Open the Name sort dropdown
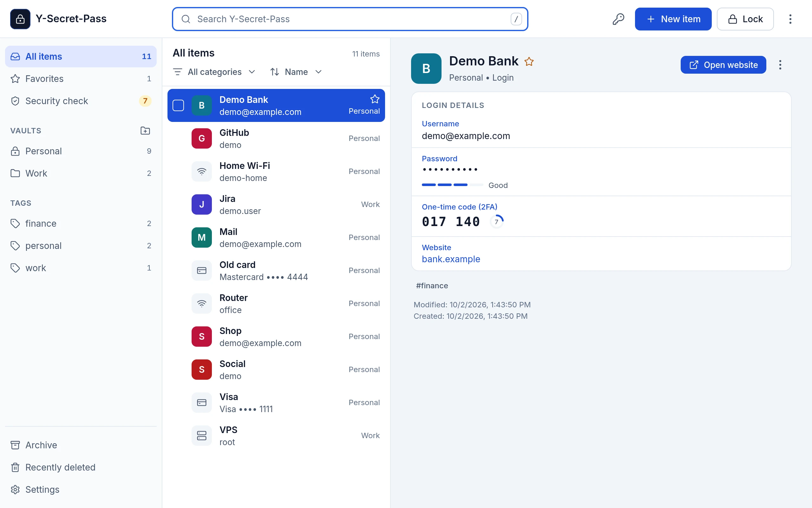Screen dimensions: 812x508 pyautogui.click(x=296, y=72)
